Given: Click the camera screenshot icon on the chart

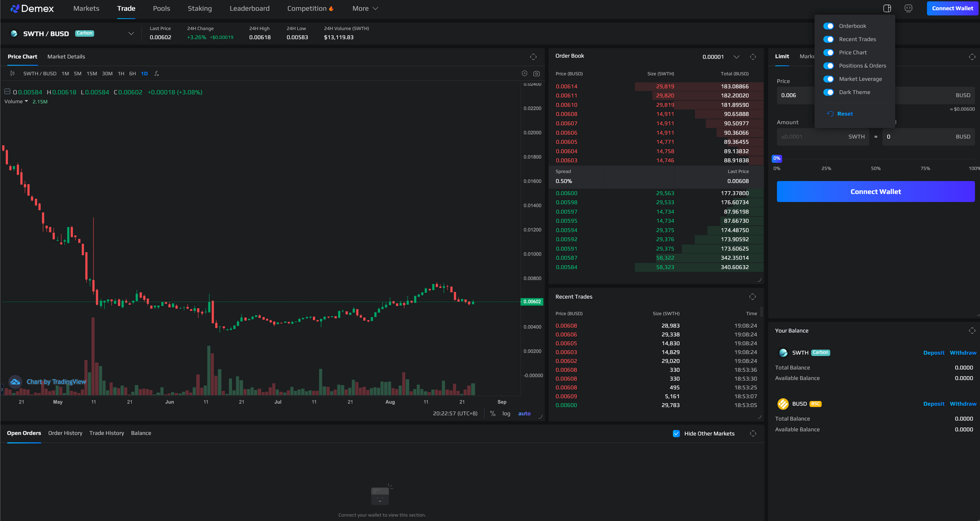Looking at the screenshot, I should 537,73.
